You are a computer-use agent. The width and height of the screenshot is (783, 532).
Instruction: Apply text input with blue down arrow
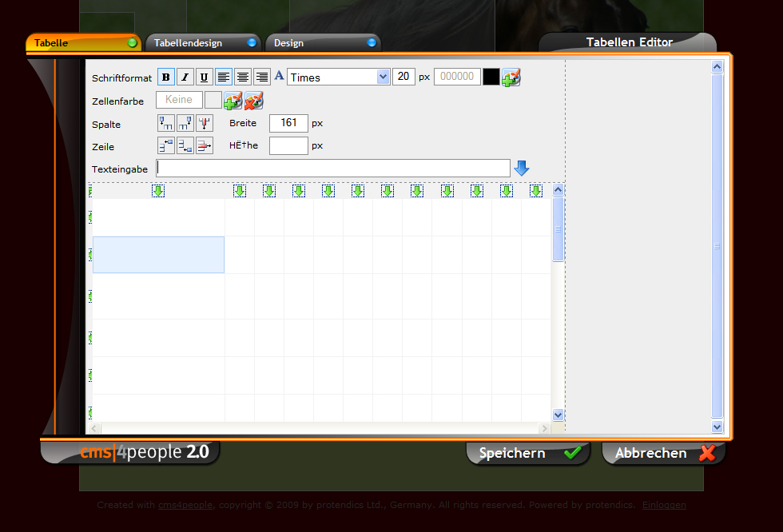point(522,168)
